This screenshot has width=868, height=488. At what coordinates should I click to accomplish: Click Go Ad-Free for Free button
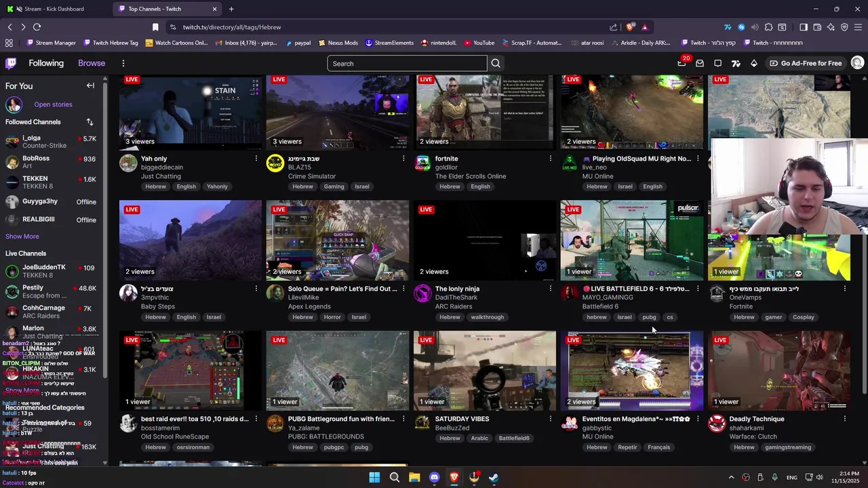coord(806,63)
